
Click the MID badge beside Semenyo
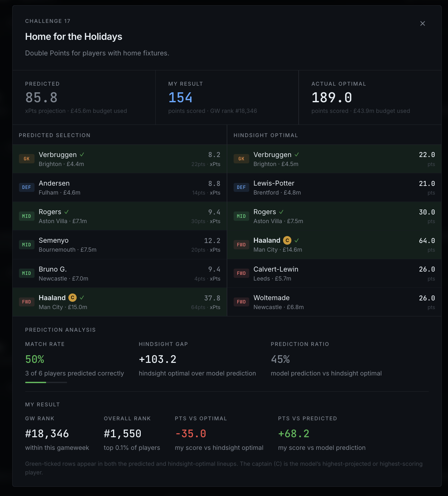[27, 245]
